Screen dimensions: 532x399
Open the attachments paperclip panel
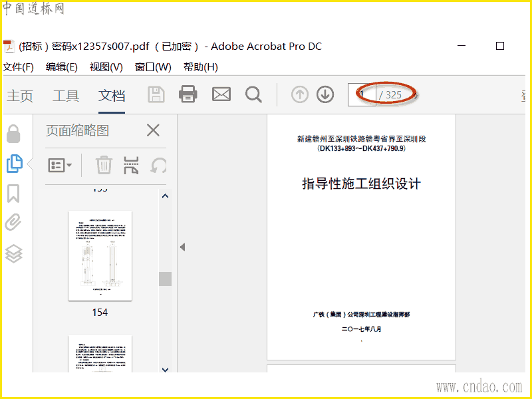tap(13, 222)
